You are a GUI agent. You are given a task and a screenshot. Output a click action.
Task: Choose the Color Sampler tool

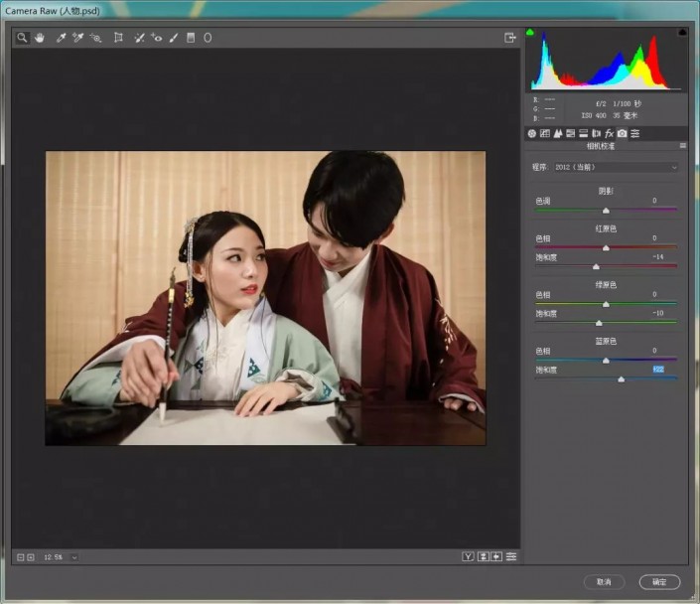tap(78, 38)
